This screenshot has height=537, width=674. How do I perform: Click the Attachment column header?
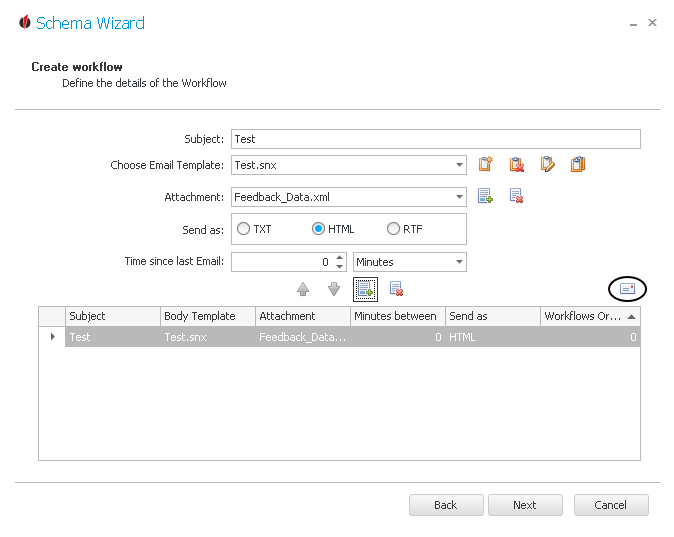click(303, 316)
